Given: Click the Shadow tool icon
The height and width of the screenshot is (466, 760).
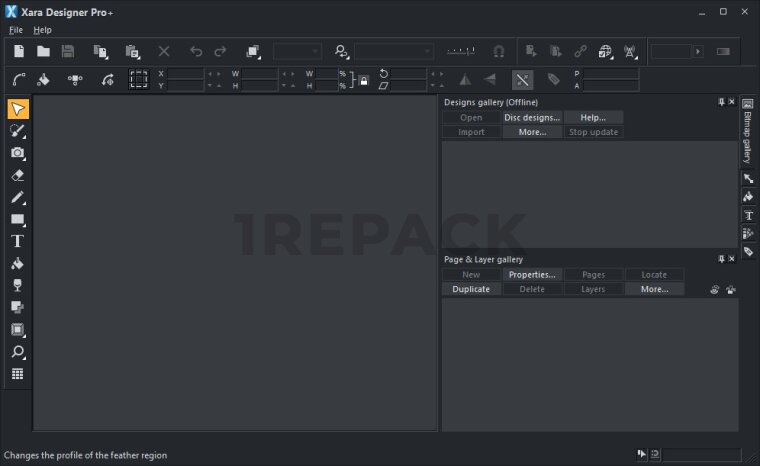Looking at the screenshot, I should [x=17, y=307].
